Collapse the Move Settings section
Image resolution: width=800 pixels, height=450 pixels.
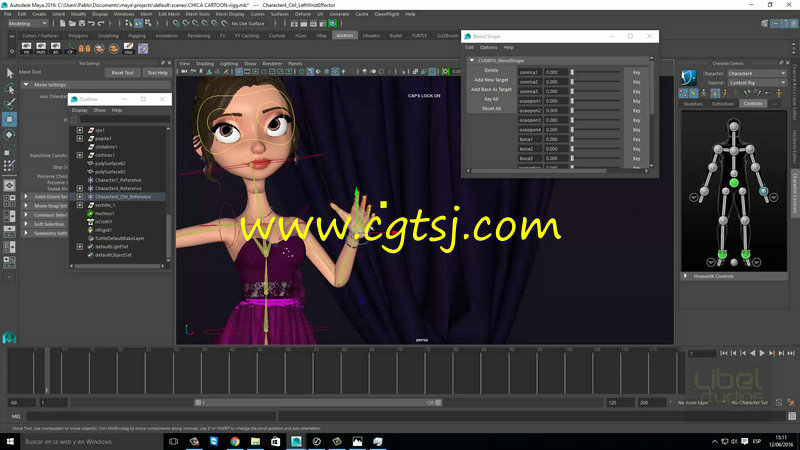coord(26,85)
